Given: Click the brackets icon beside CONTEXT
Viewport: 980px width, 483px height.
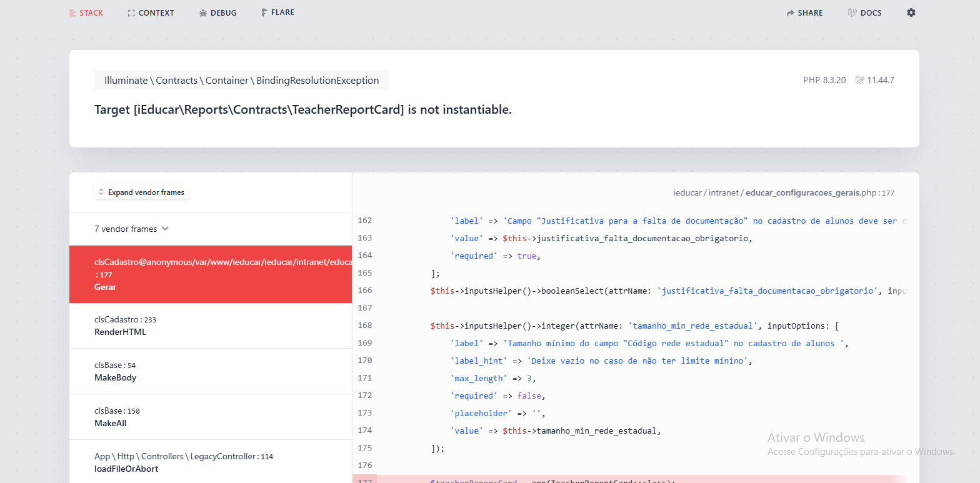Looking at the screenshot, I should 131,12.
